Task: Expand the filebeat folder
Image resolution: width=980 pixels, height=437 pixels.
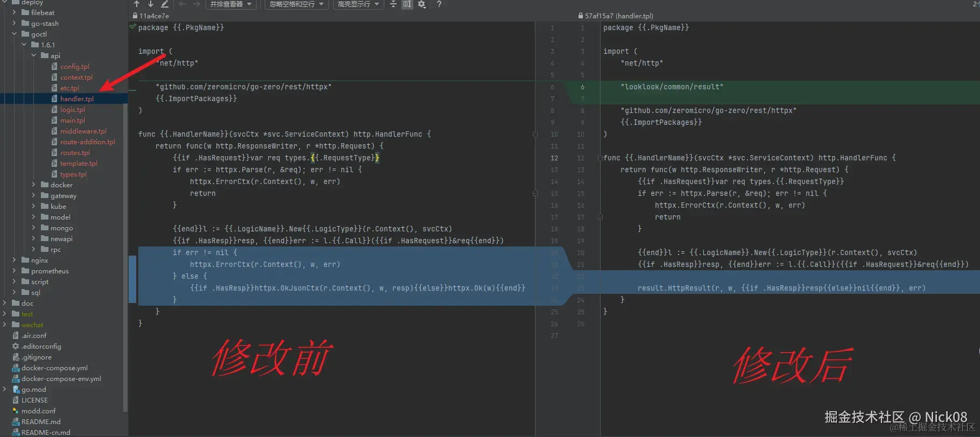Action: (x=15, y=12)
